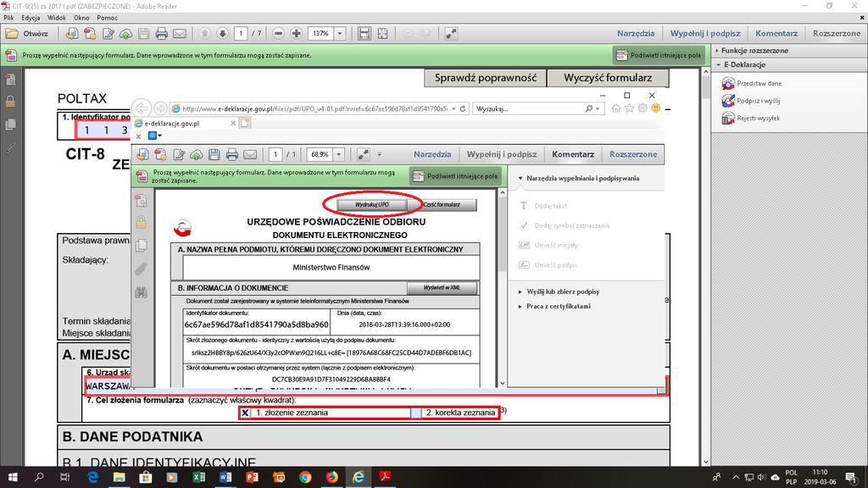Open the Edycja menu

pos(31,18)
